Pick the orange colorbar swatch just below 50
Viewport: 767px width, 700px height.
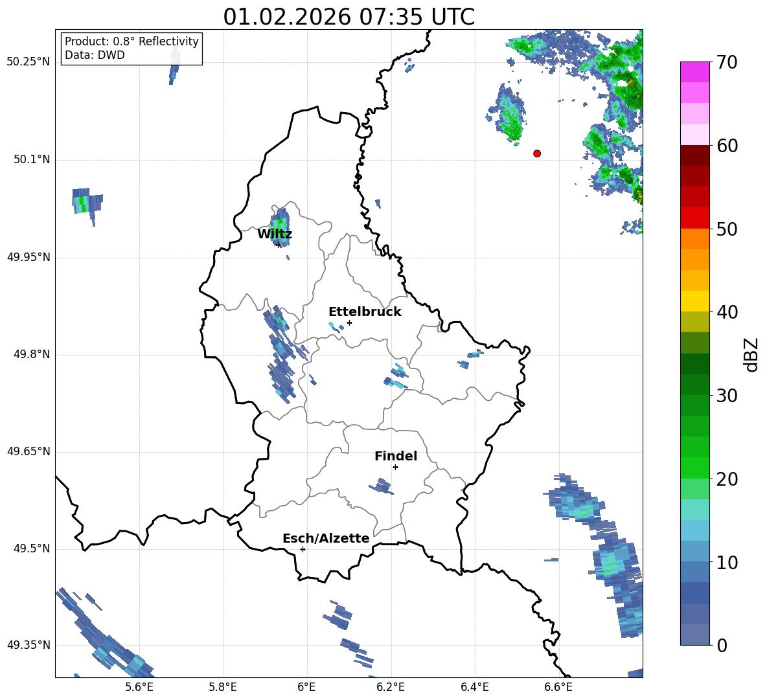(x=694, y=239)
